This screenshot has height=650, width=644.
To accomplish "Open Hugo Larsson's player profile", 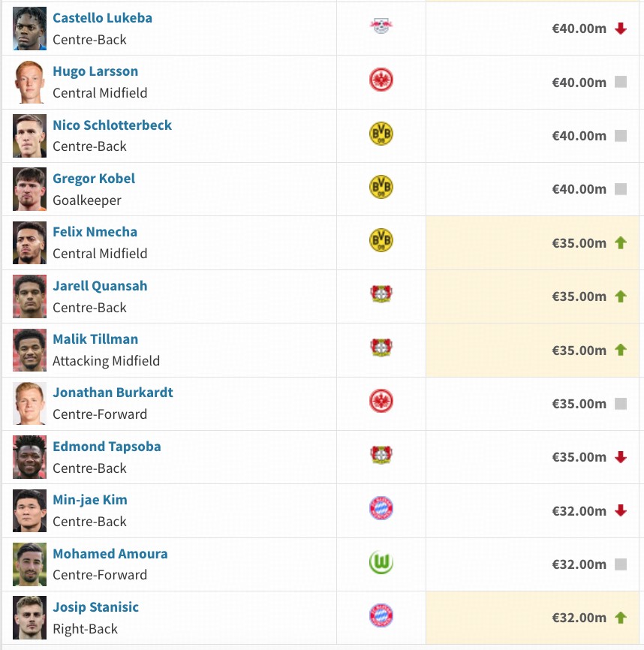I will tap(95, 71).
